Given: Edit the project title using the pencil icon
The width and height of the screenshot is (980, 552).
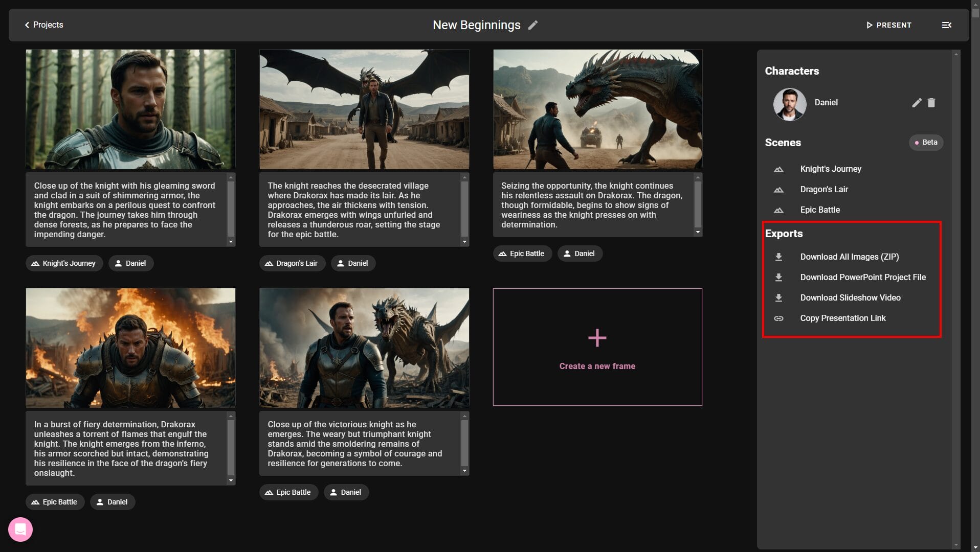Looking at the screenshot, I should pyautogui.click(x=533, y=25).
